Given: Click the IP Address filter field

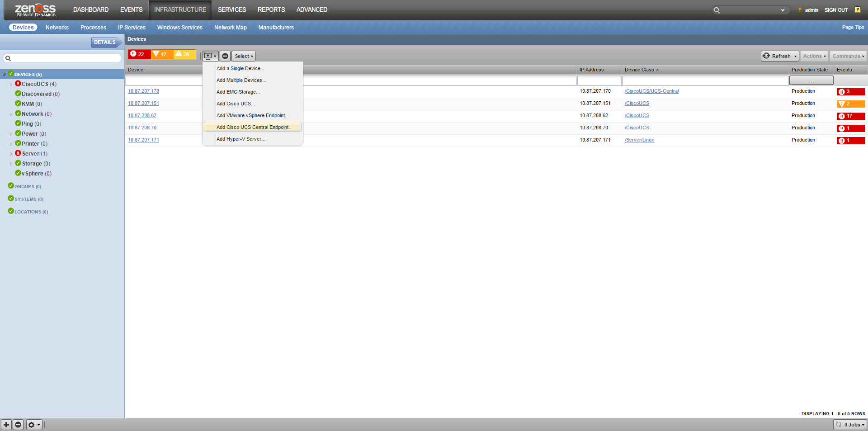Looking at the screenshot, I should 599,81.
